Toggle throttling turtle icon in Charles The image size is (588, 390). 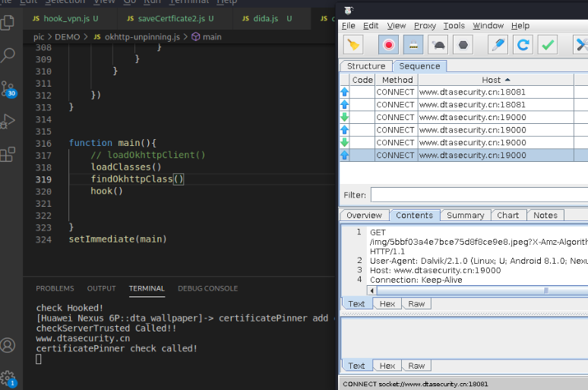pos(438,45)
